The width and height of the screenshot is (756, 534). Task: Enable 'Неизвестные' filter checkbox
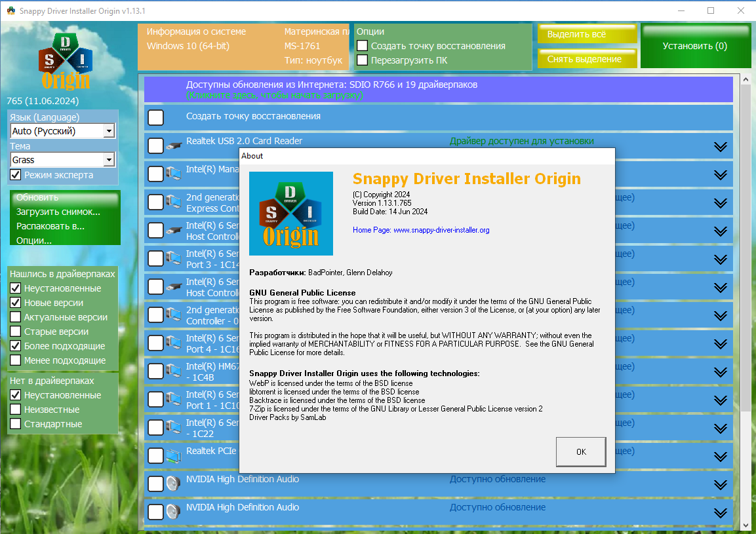coord(16,410)
